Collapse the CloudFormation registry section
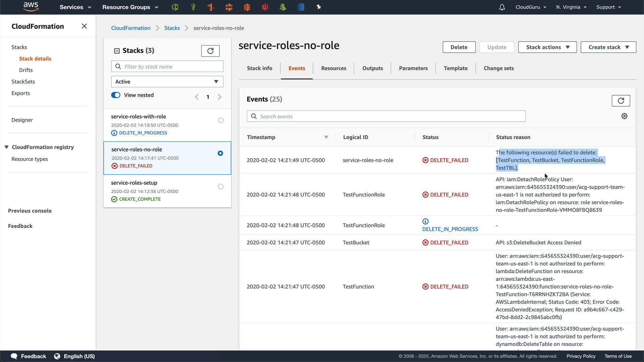Image resolution: width=644 pixels, height=362 pixels. point(6,147)
